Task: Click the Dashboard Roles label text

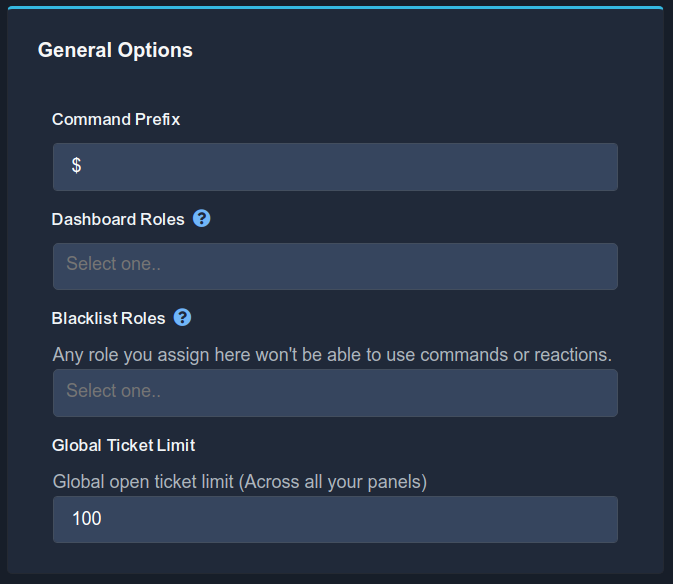Action: (x=118, y=219)
